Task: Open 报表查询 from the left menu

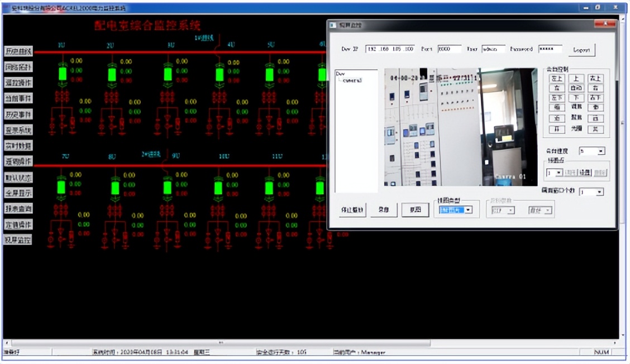Action: click(18, 208)
